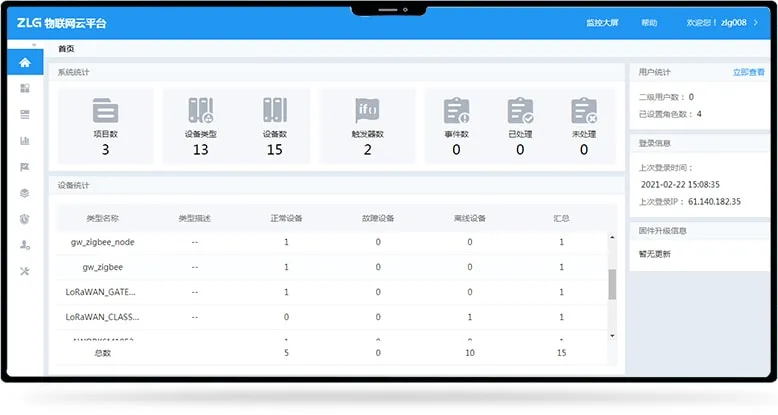Click the Home icon in sidebar

tap(25, 63)
